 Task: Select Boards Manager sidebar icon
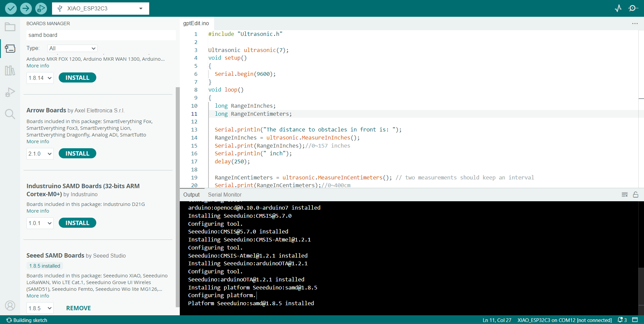tap(10, 49)
